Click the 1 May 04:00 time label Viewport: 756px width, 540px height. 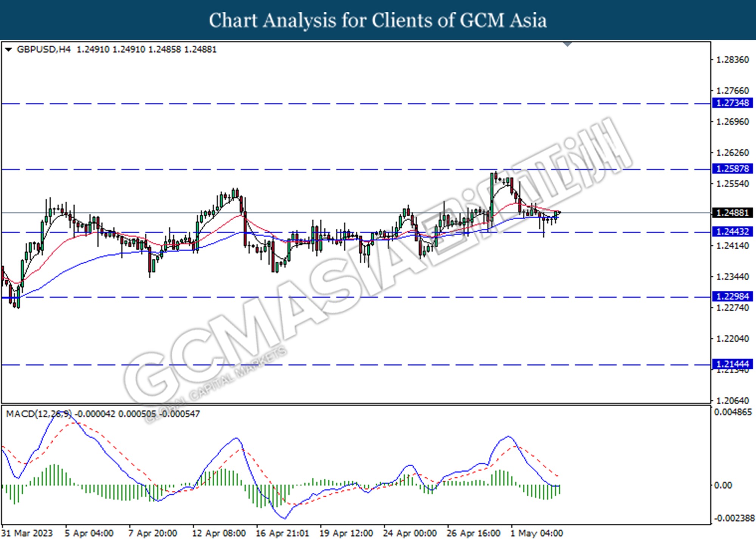pos(537,533)
